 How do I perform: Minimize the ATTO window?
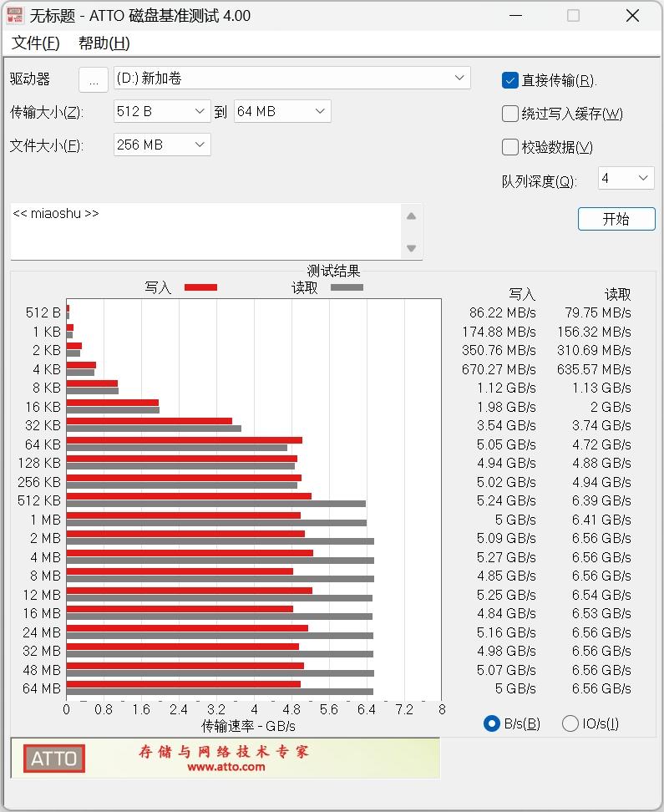[x=515, y=16]
